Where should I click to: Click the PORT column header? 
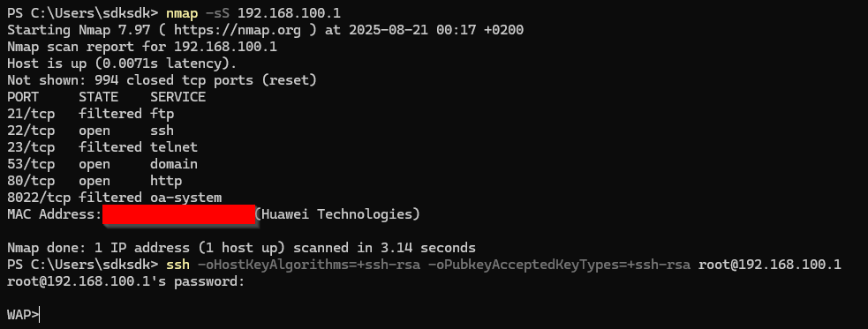[23, 97]
